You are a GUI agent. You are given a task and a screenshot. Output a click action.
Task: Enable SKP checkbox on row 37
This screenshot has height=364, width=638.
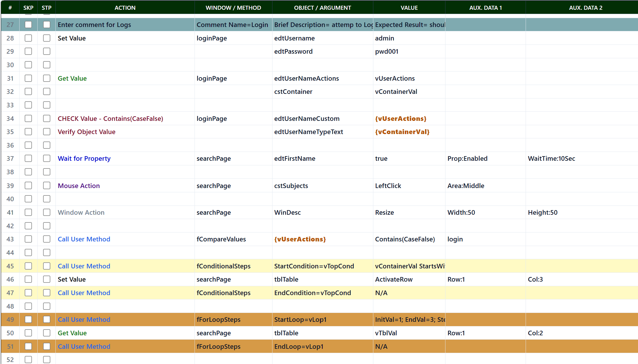[x=28, y=158]
